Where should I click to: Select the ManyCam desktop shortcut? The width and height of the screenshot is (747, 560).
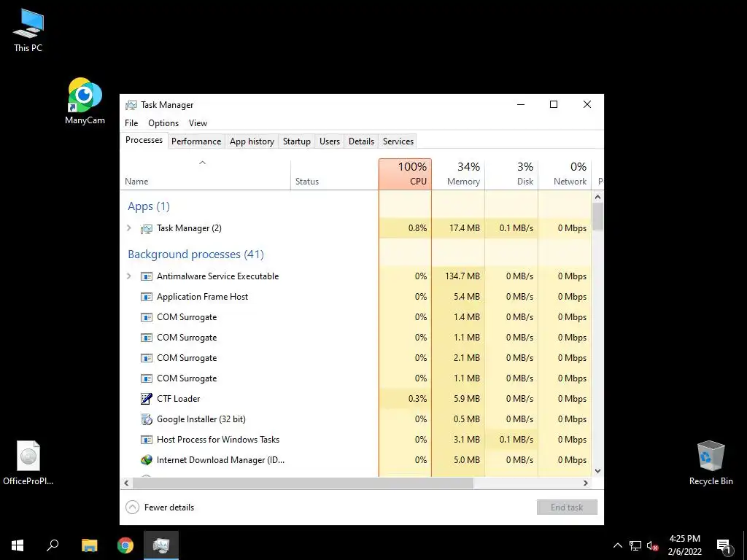[85, 101]
